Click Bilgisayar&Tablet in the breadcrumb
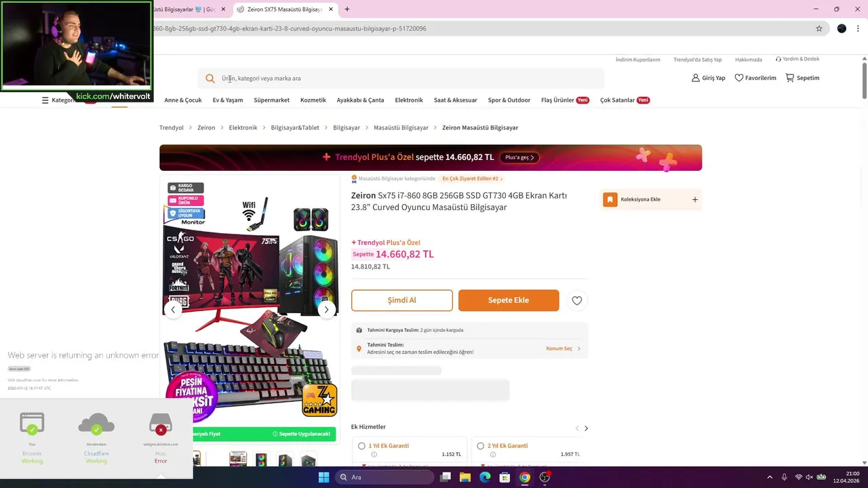Viewport: 868px width, 488px height. (x=295, y=127)
